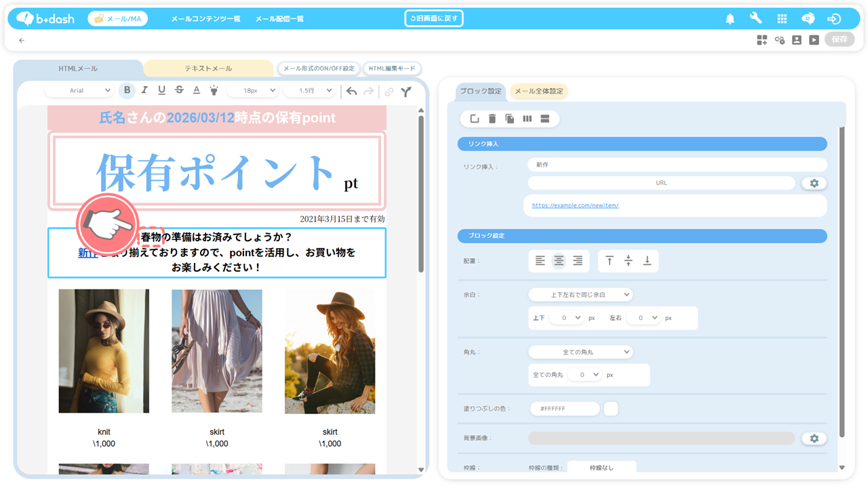
Task: Open the gear icon next to the URL field
Action: pyautogui.click(x=814, y=183)
